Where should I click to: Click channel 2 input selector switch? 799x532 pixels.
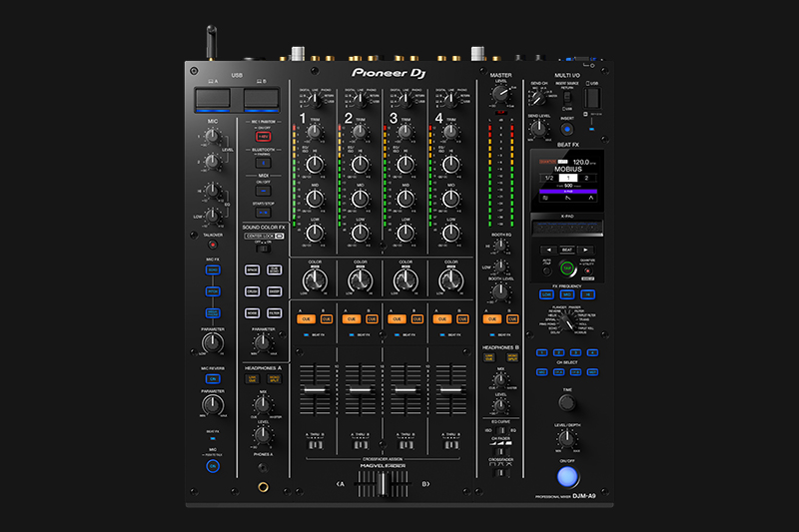361,100
